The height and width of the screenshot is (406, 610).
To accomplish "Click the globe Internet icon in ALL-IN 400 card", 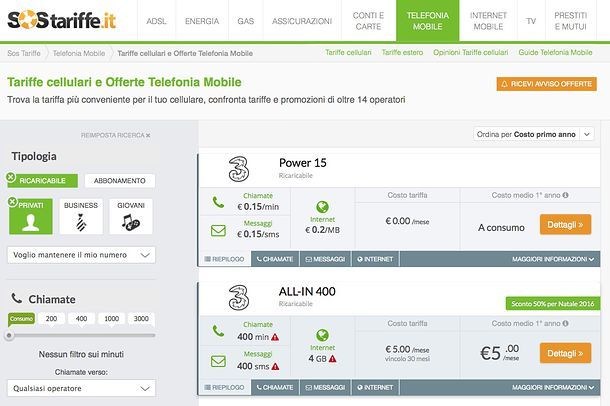I will point(323,335).
